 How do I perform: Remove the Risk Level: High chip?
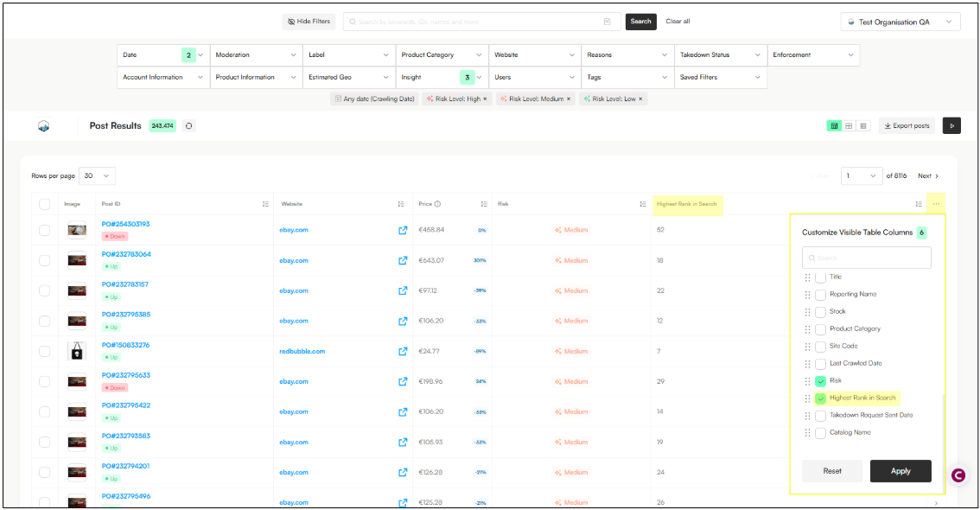(x=485, y=99)
